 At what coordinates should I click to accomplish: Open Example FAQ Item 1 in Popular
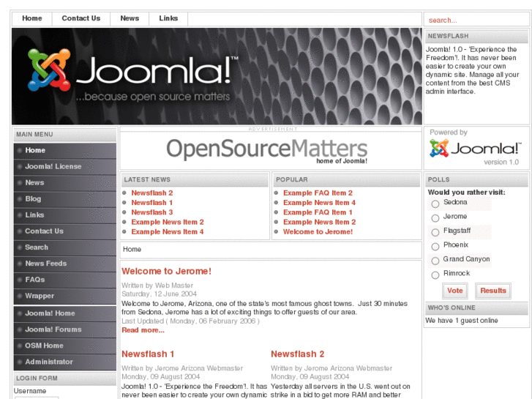(x=318, y=212)
